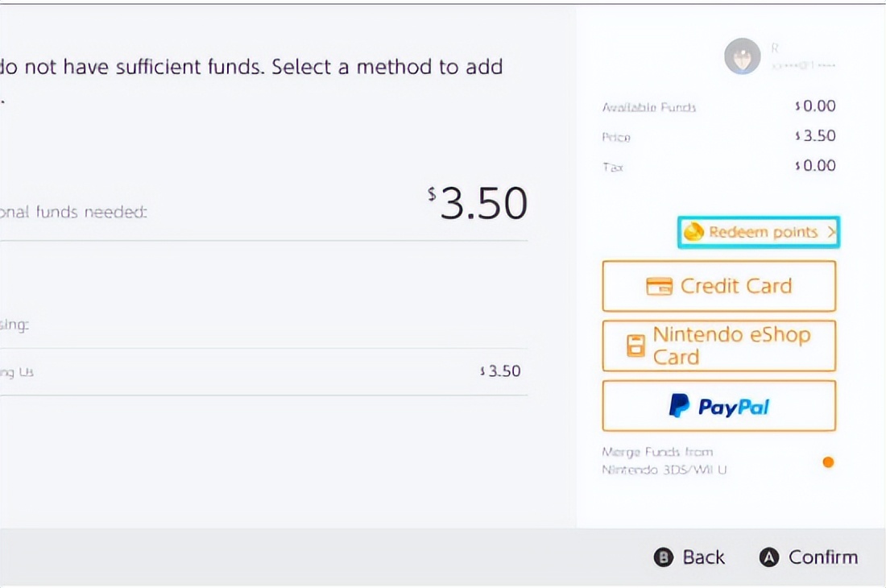Click the Confirm label
This screenshot has width=886, height=588.
coord(822,557)
